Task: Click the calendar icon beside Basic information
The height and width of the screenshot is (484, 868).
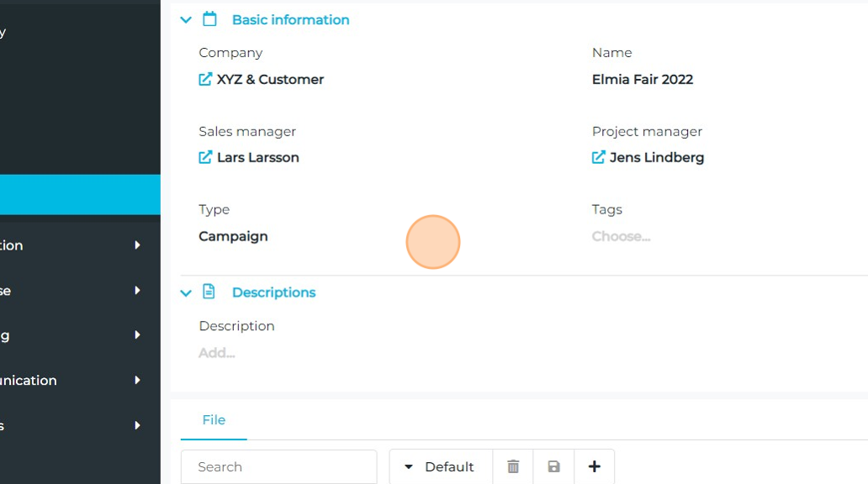Action: click(x=210, y=19)
